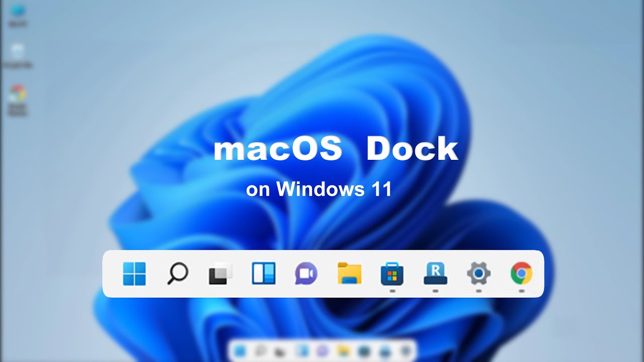The height and width of the screenshot is (362, 644).
Task: Open the Widgets panel icon
Action: (x=264, y=274)
